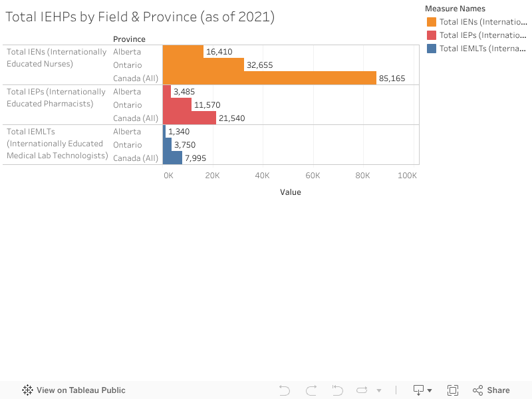
Task: Select the Canada (All) IEMLTs blue bar
Action: pos(172,158)
